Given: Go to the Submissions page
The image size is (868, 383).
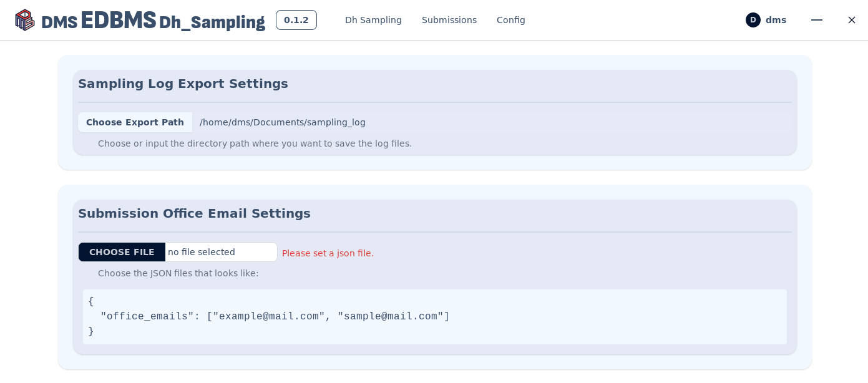Looking at the screenshot, I should 449,20.
